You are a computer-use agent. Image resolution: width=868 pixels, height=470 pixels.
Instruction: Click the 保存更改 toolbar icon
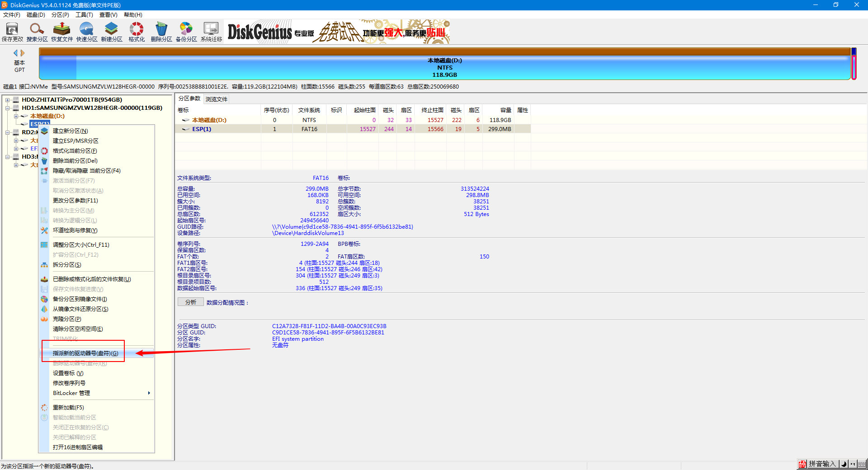click(12, 32)
